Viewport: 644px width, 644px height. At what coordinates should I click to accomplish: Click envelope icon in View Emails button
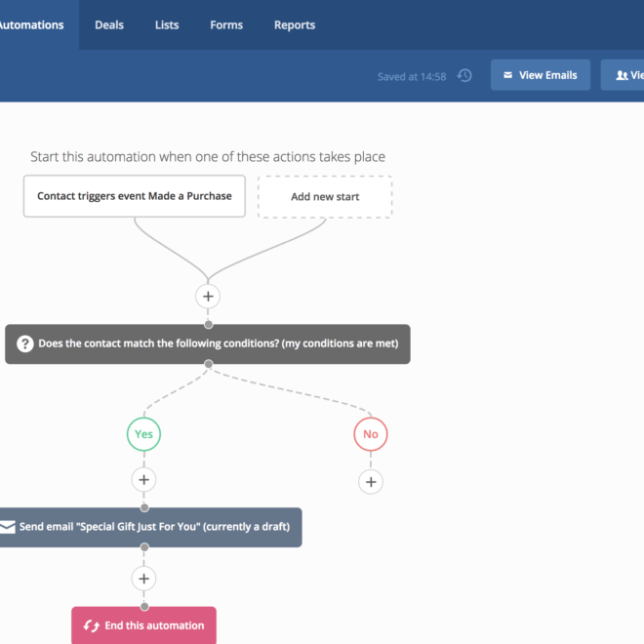coord(508,75)
